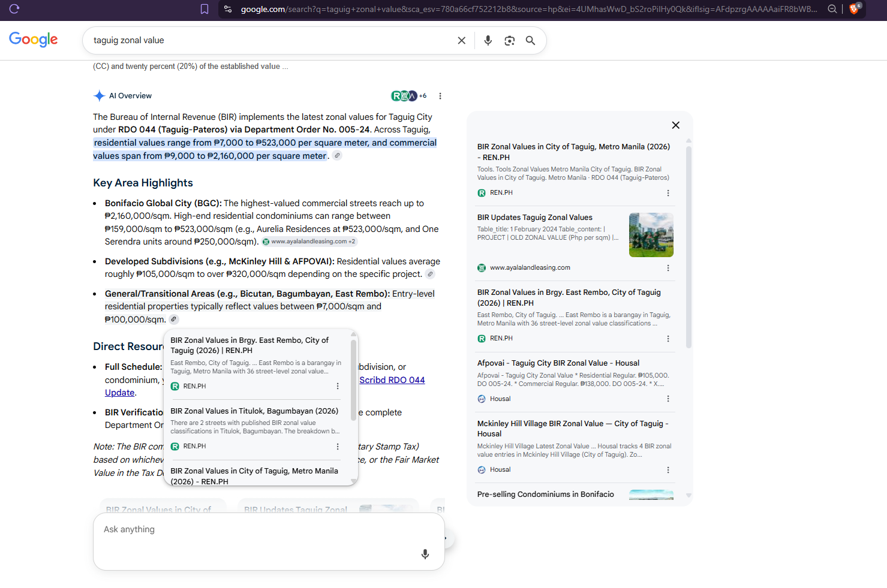Open Scribd RDO 044 link

[392, 380]
